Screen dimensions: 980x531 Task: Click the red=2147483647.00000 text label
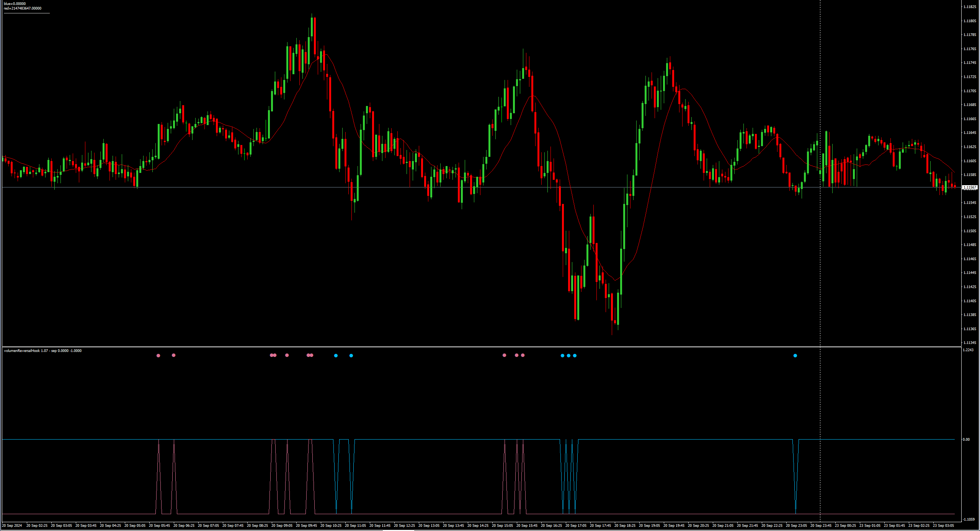[22, 8]
